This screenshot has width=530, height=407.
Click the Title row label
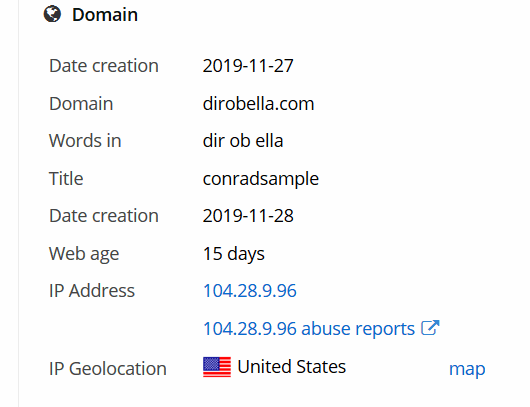66,178
